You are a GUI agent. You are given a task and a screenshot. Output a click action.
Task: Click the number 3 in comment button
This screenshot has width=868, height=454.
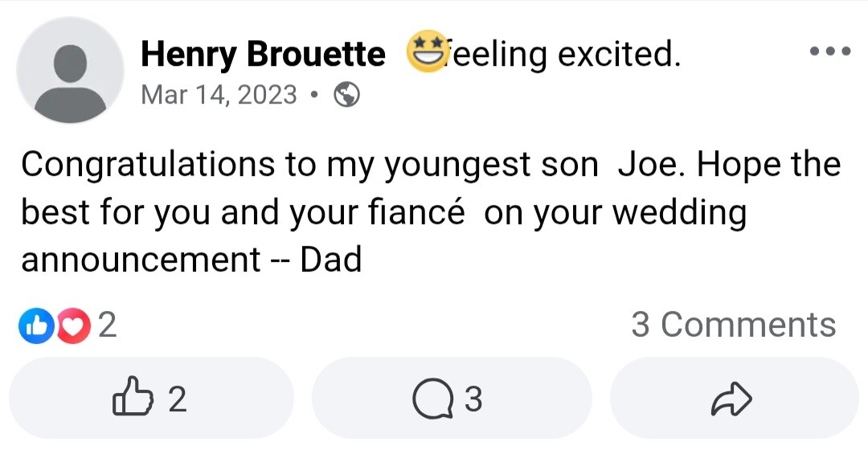[x=473, y=399]
